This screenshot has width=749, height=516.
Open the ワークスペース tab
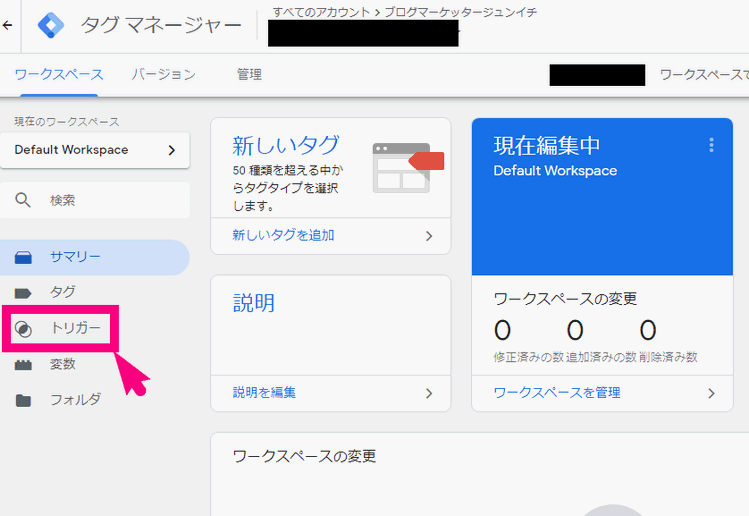coord(59,75)
